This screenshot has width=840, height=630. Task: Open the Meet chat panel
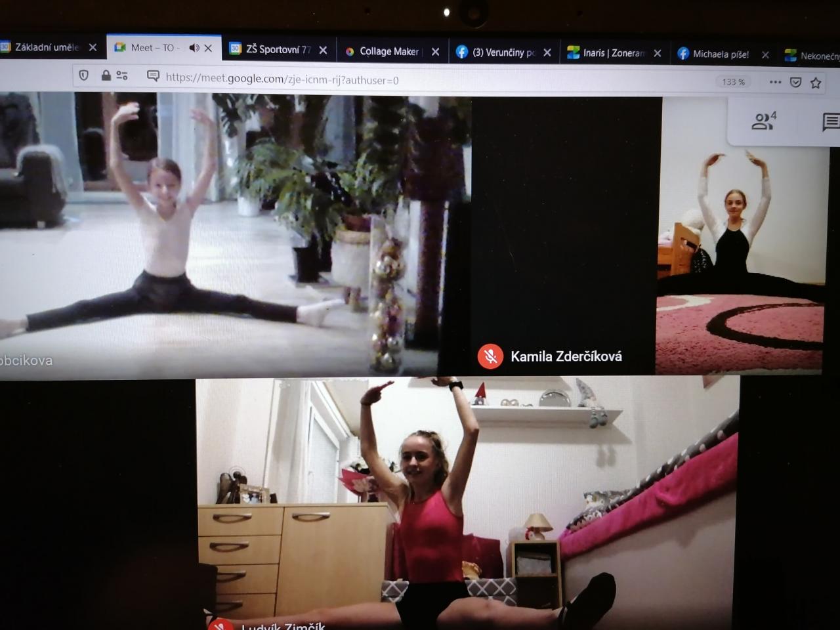(x=829, y=122)
